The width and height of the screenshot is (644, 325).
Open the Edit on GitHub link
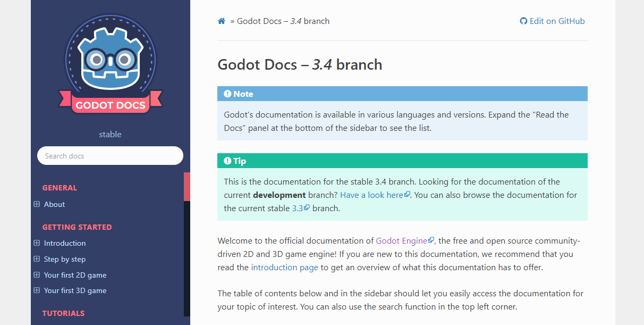[552, 21]
